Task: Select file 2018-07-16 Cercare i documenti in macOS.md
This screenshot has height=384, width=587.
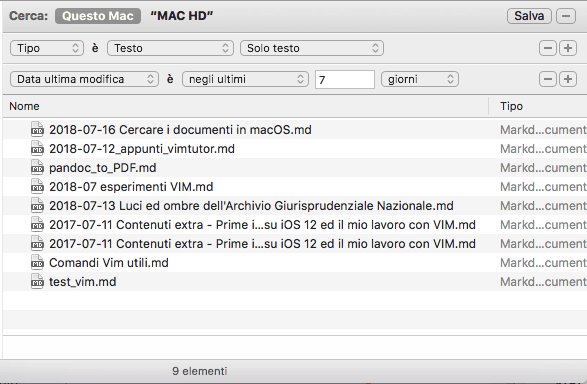Action: coord(180,130)
